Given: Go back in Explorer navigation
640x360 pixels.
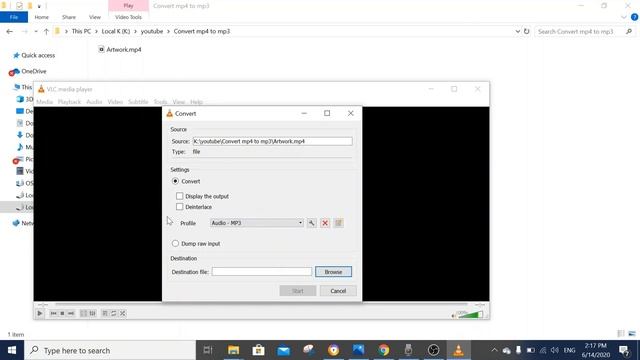Looking at the screenshot, I should pyautogui.click(x=9, y=31).
